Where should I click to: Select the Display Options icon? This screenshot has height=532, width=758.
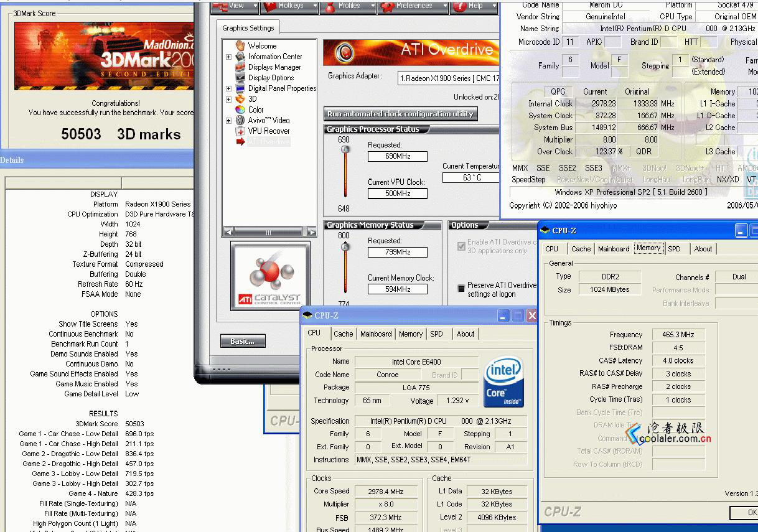[x=240, y=77]
